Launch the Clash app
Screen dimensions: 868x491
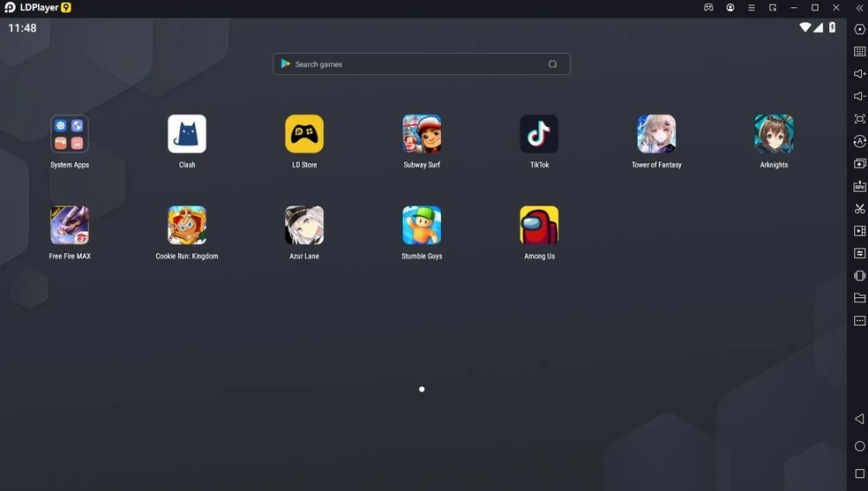[x=186, y=134]
